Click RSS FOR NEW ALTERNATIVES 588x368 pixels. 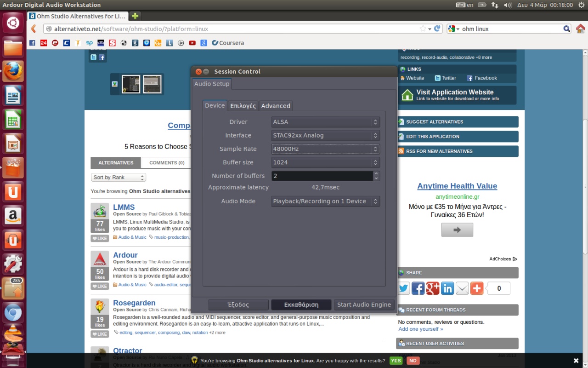(x=457, y=151)
